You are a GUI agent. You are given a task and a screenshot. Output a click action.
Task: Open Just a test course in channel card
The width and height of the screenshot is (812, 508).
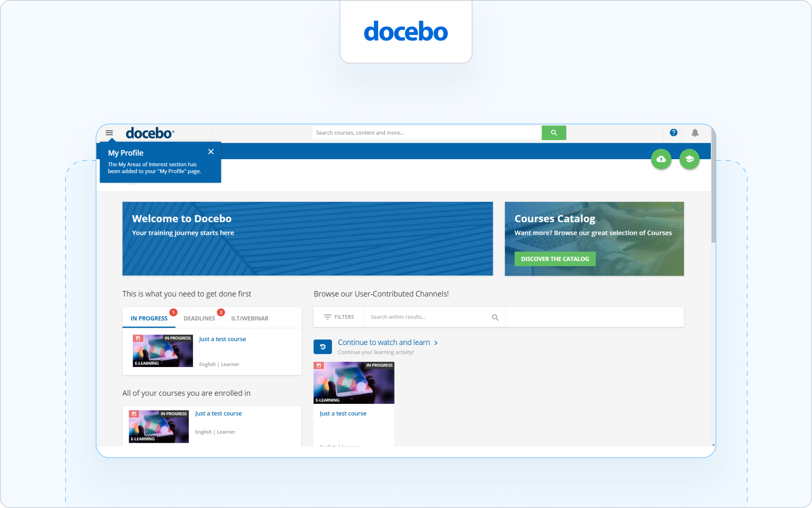pos(343,414)
